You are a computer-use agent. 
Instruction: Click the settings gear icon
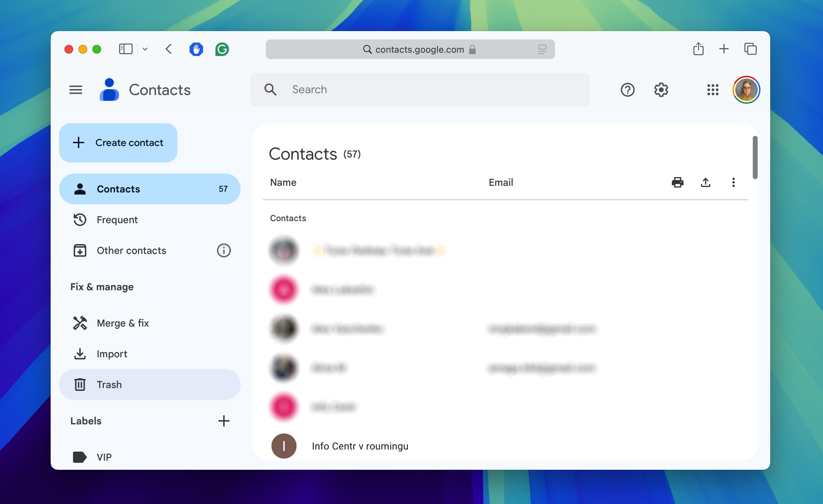pos(661,89)
